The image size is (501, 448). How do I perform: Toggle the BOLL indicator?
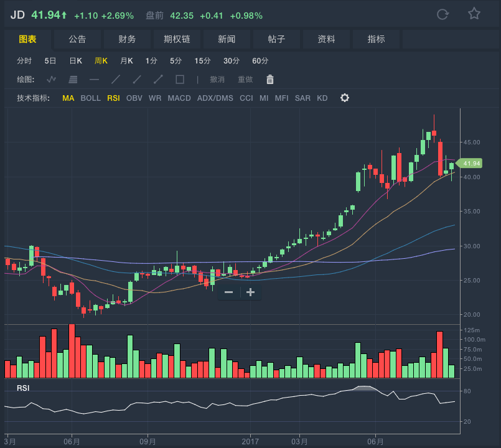pyautogui.click(x=90, y=98)
